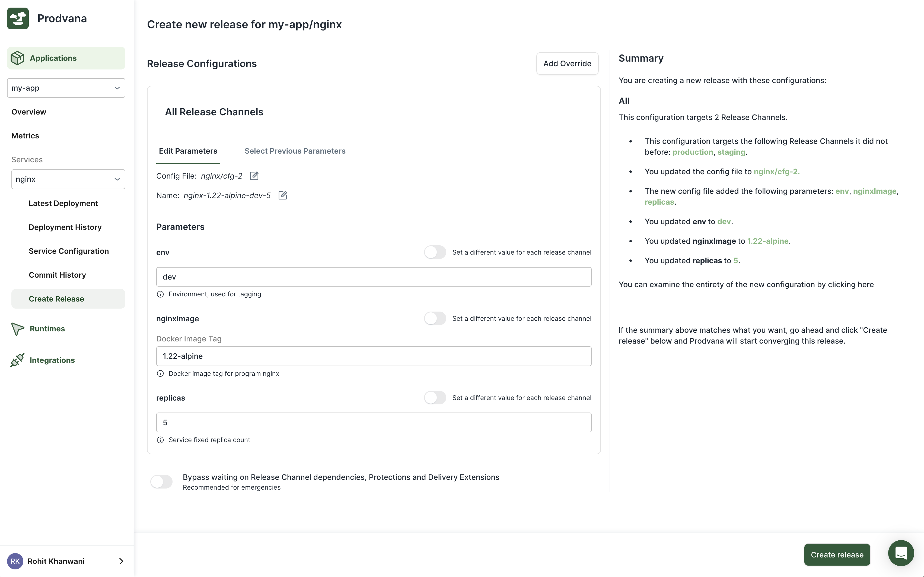Click the RK user avatar

15,561
